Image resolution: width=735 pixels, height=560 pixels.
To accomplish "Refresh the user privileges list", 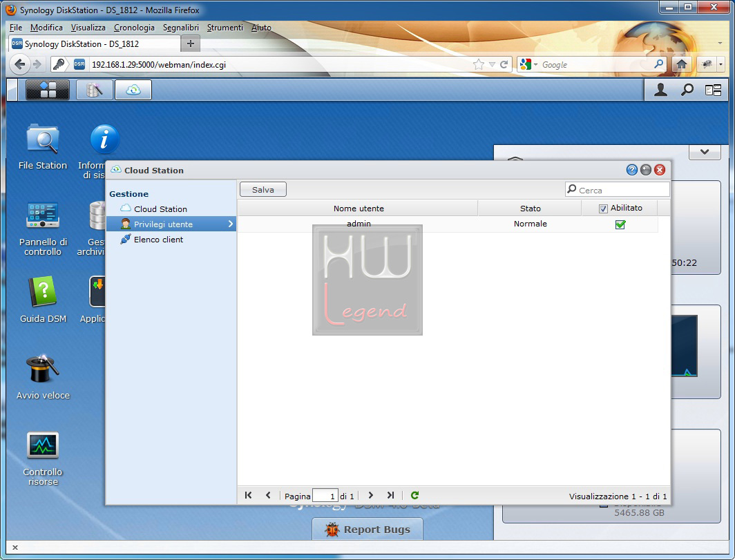I will tap(415, 495).
